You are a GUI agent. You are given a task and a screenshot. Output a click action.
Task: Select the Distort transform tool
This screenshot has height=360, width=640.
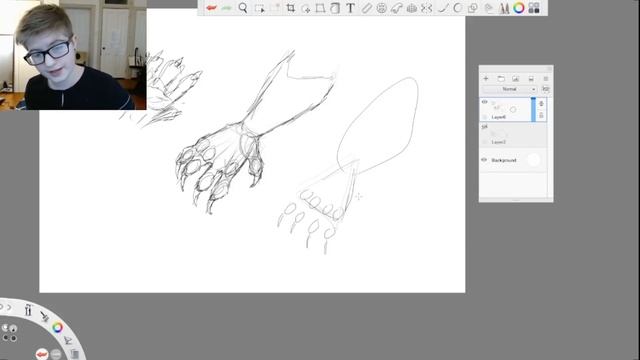click(320, 8)
